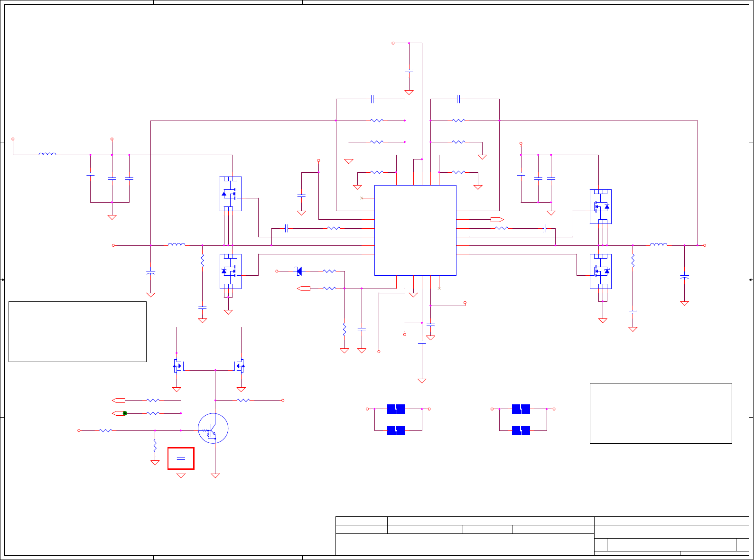Click the green marker dot on the port
The height and width of the screenshot is (560, 754).
125,413
